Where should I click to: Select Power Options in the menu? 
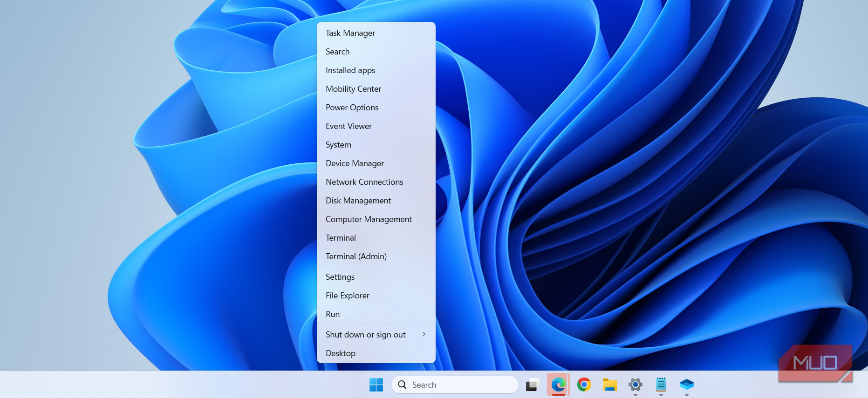coord(376,108)
